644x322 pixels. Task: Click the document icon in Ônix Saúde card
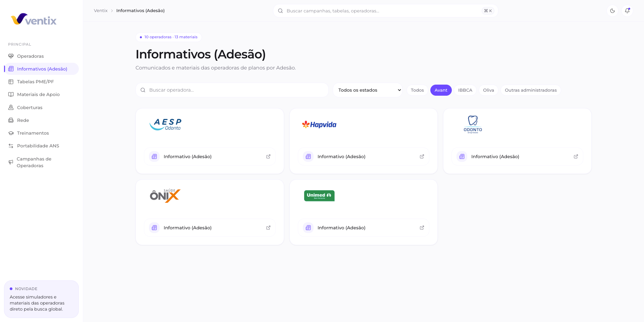154,228
